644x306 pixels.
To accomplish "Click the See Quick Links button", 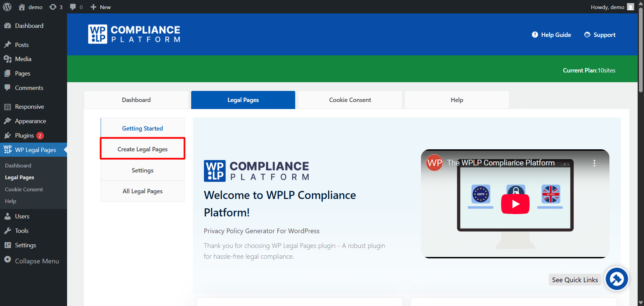I will point(575,280).
